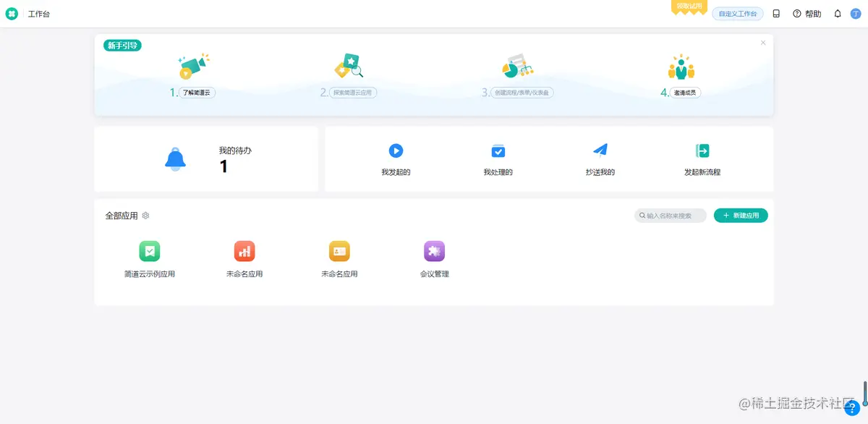This screenshot has height=424, width=868.
Task: Open 全部应用 settings gear
Action: coord(145,216)
